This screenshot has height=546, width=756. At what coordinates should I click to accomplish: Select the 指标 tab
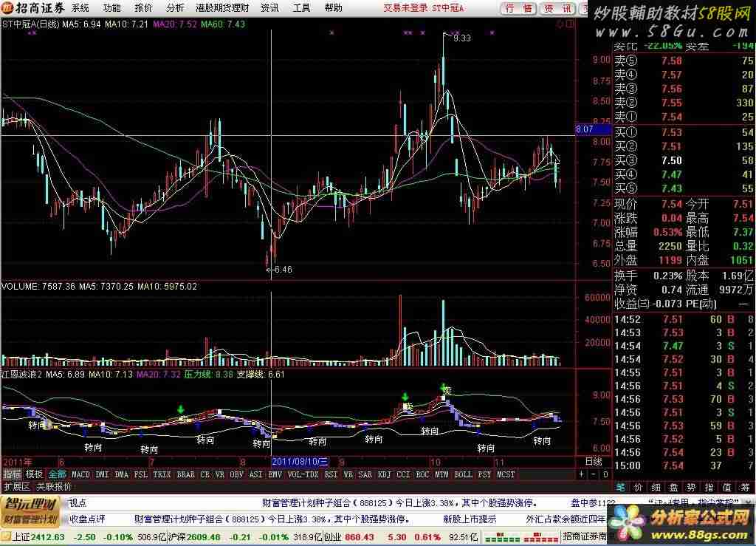click(x=12, y=474)
